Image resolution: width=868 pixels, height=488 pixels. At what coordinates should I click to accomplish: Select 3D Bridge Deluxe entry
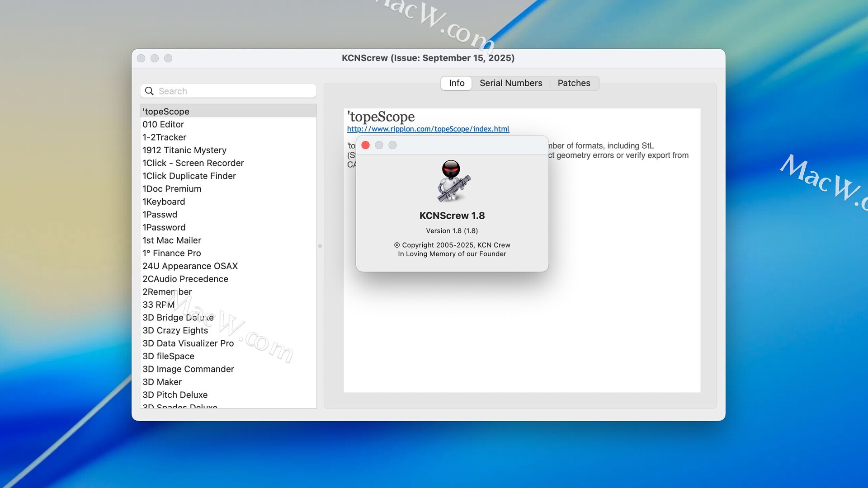[228, 317]
